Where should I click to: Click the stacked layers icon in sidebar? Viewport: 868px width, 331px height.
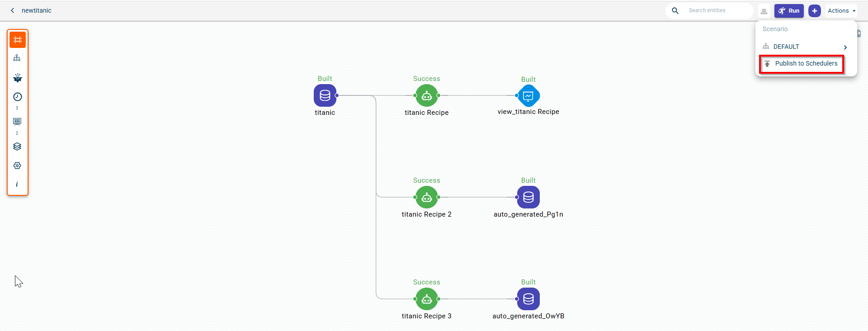pyautogui.click(x=17, y=147)
